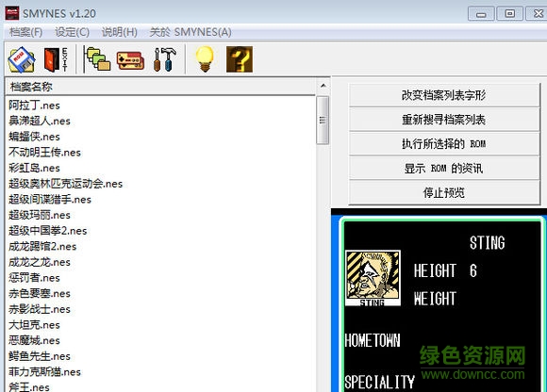
Task: Select 超级中国拳2.nes in the file list
Action: click(x=48, y=231)
